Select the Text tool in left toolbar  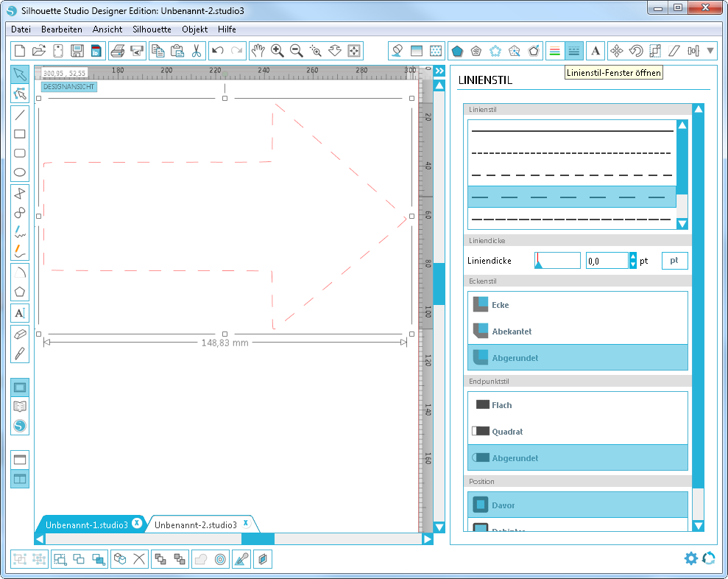pyautogui.click(x=20, y=312)
